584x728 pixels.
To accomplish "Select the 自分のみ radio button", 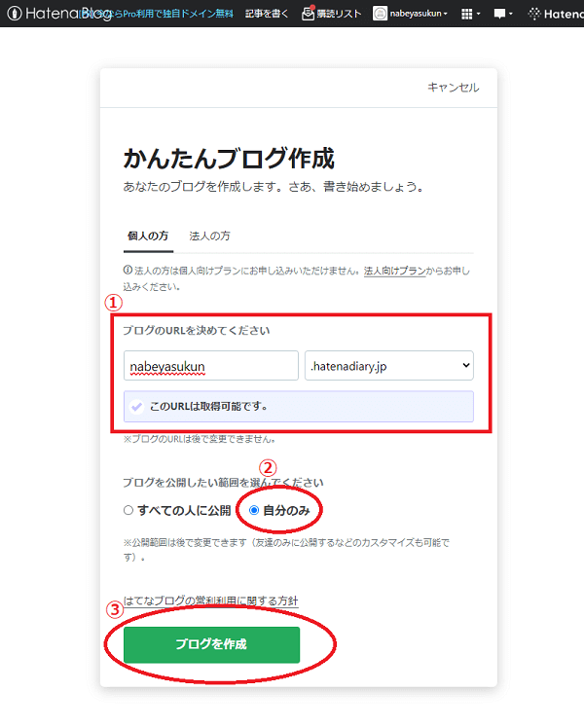I will [x=254, y=510].
